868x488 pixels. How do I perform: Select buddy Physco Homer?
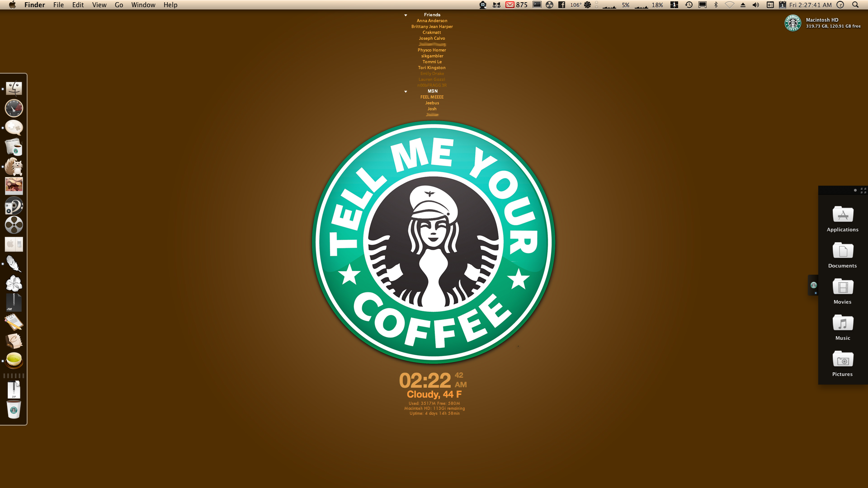(432, 50)
